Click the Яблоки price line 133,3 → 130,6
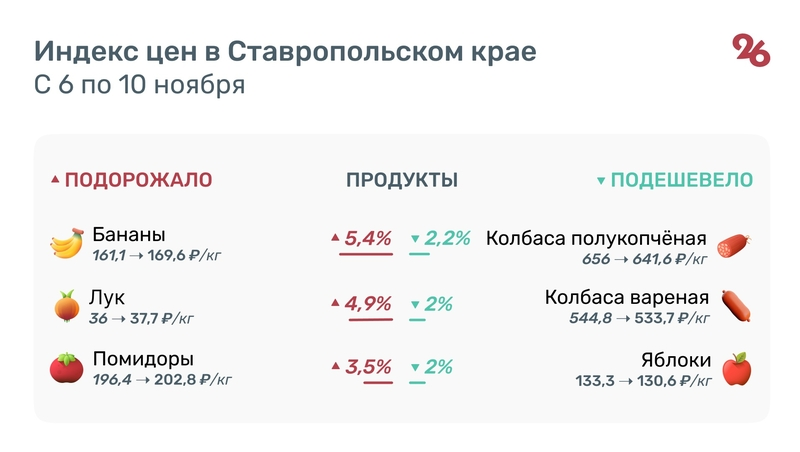The image size is (800, 452). [643, 381]
